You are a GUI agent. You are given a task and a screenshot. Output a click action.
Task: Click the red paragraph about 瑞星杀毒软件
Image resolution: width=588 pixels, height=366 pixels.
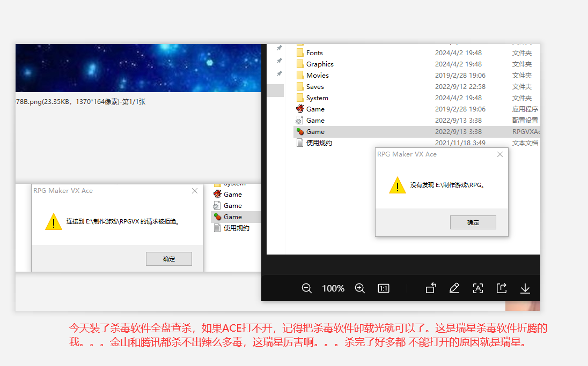[308, 335]
